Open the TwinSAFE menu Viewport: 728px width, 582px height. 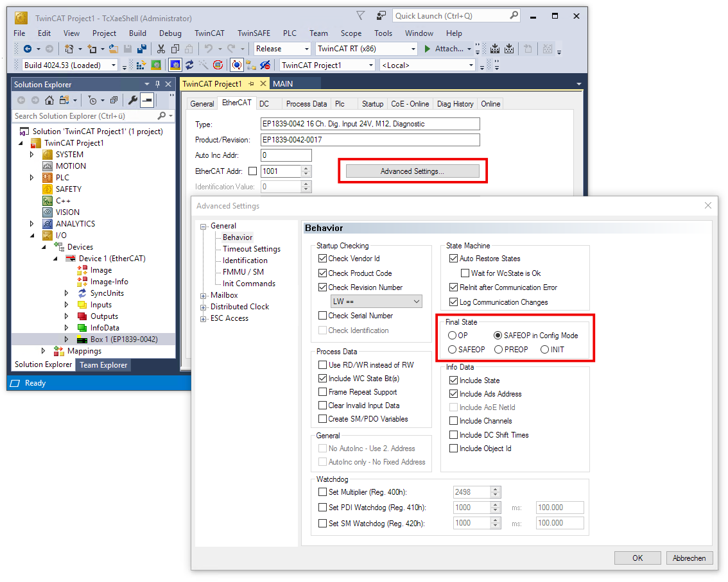point(253,33)
